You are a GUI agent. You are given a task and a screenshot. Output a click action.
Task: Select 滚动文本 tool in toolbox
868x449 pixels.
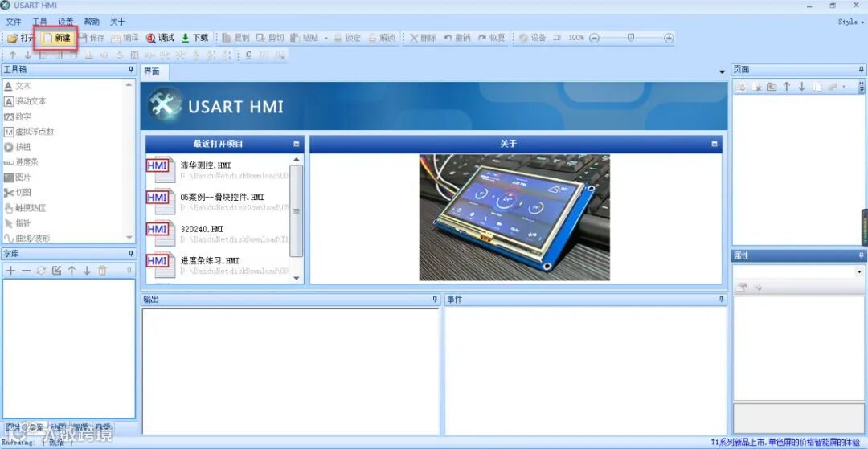pos(25,102)
